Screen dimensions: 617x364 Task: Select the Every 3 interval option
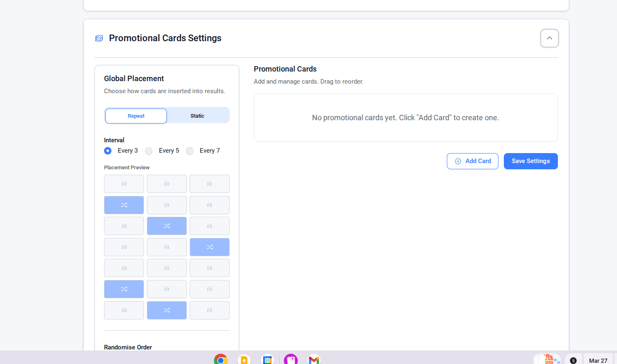pyautogui.click(x=108, y=151)
